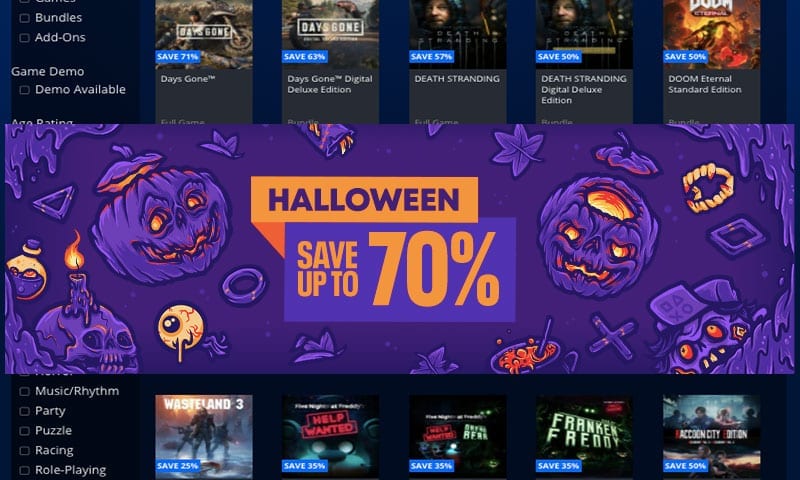Select the Party genre checkbox

[x=24, y=411]
